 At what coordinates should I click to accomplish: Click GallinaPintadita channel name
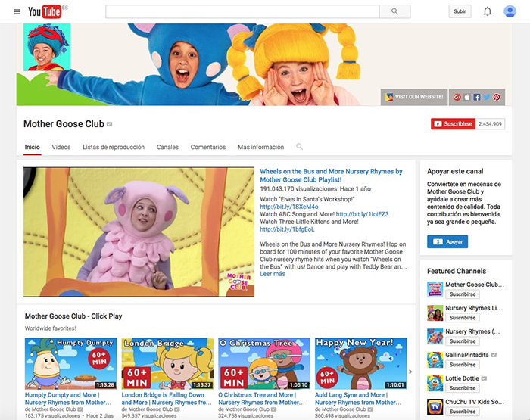click(x=467, y=355)
